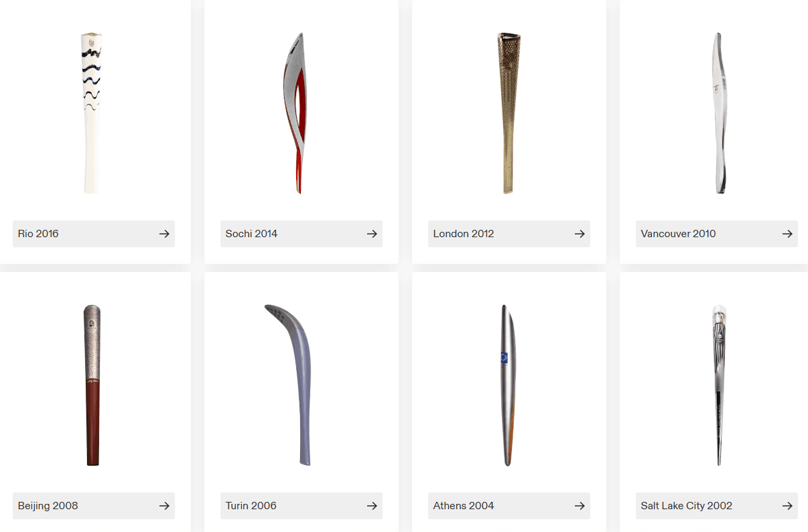Screen dimensions: 808x532
Task: Click the arrow icon beside Athens 2004
Action: coord(580,506)
